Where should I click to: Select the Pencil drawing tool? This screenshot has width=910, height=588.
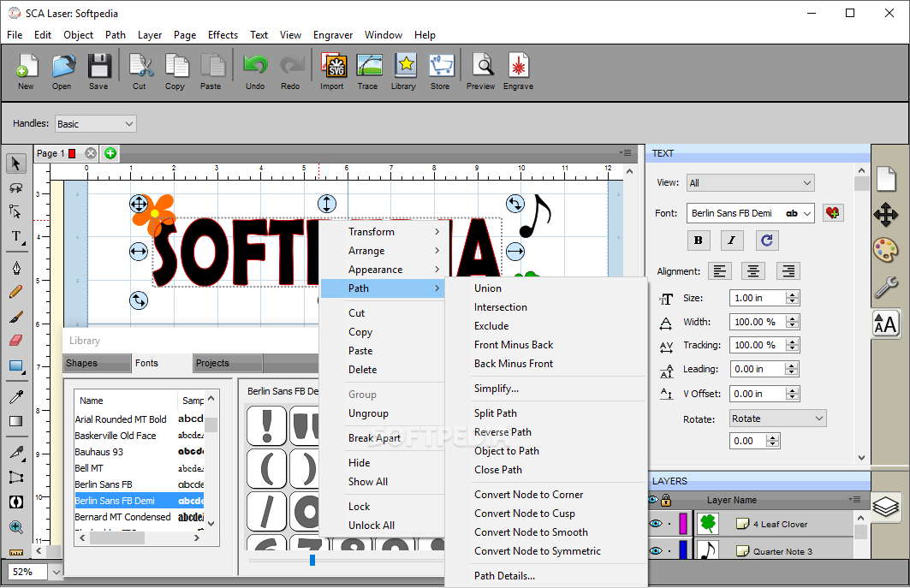pos(15,291)
